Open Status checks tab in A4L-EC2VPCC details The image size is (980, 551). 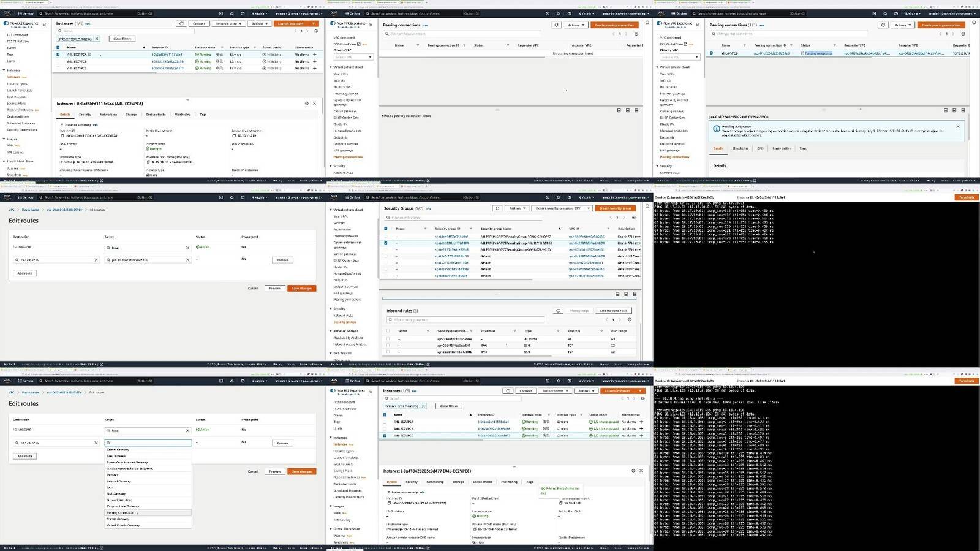pyautogui.click(x=483, y=482)
